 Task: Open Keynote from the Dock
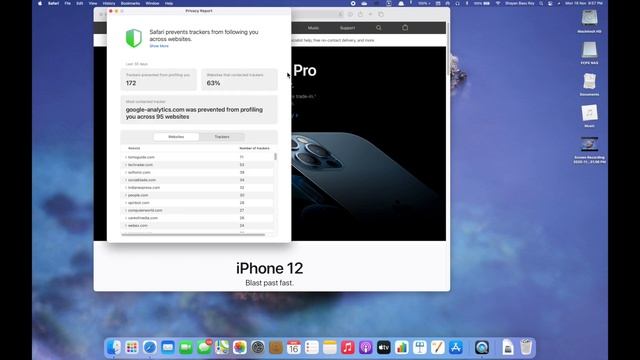coord(420,347)
